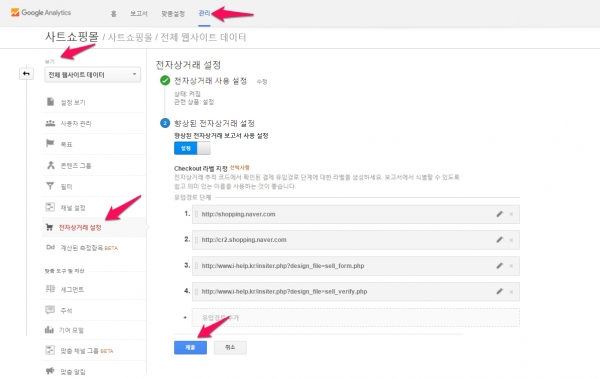Go to the 맞춤설정 tab
Viewport: 600px width, 379px height.
click(173, 14)
